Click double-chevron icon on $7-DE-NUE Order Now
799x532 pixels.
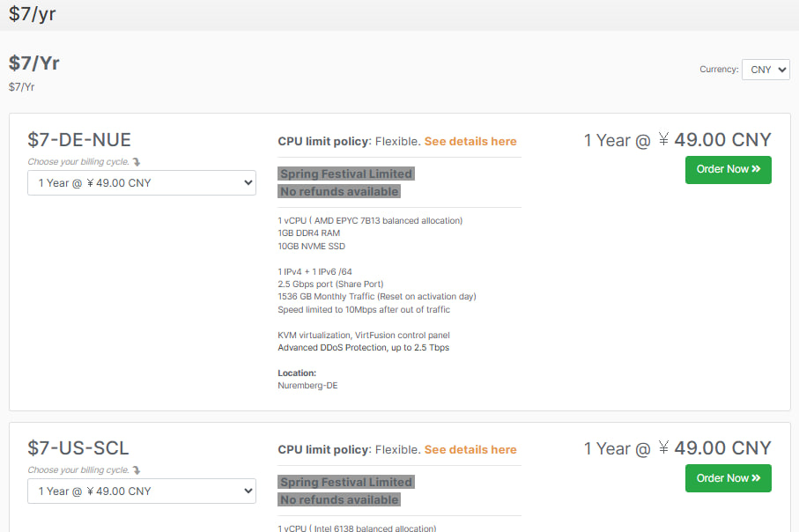[756, 169]
